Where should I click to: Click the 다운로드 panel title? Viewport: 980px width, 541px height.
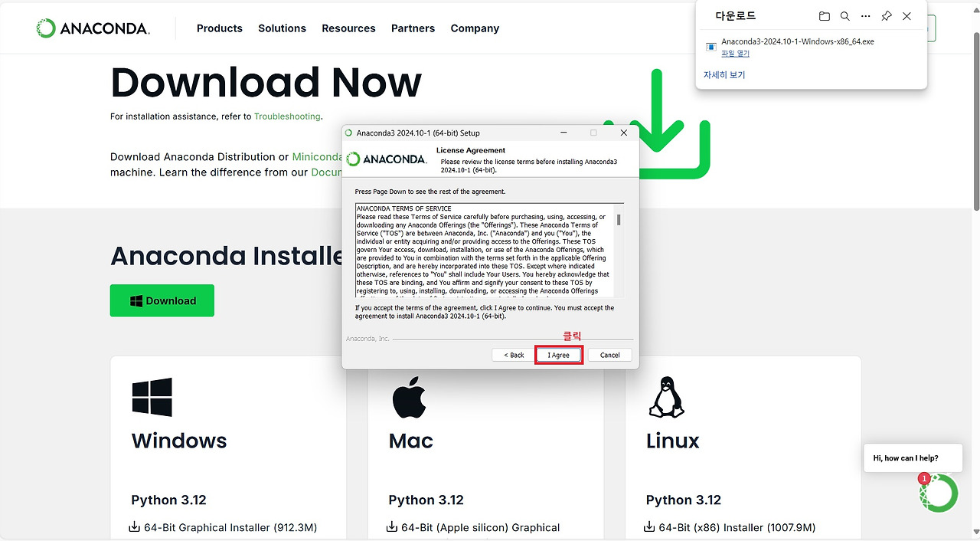(x=735, y=16)
